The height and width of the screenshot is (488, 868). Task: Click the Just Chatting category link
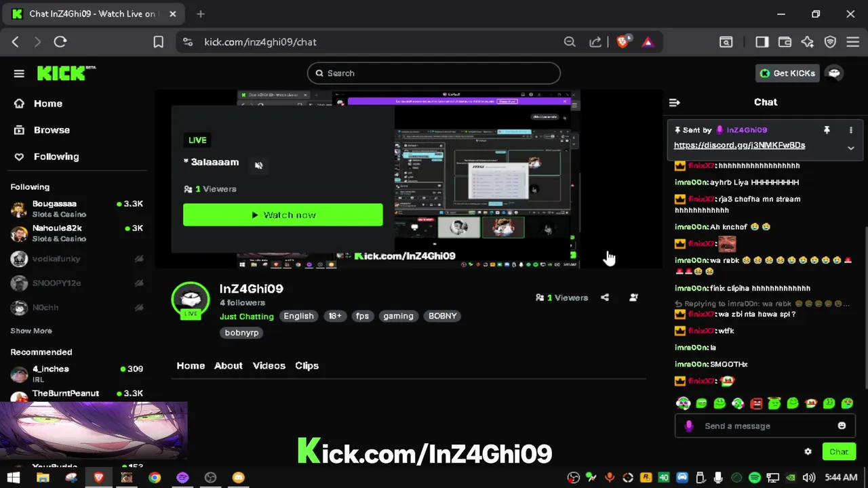247,317
